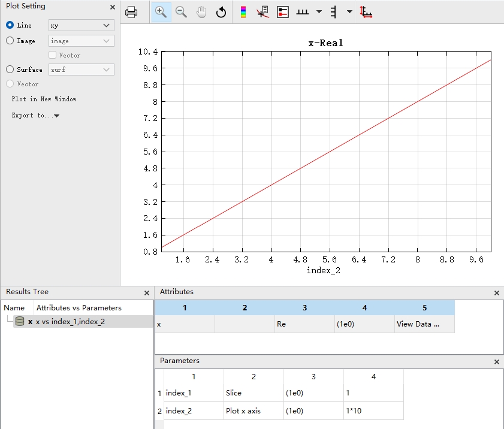Click the Slice cell for index_1

(x=253, y=392)
